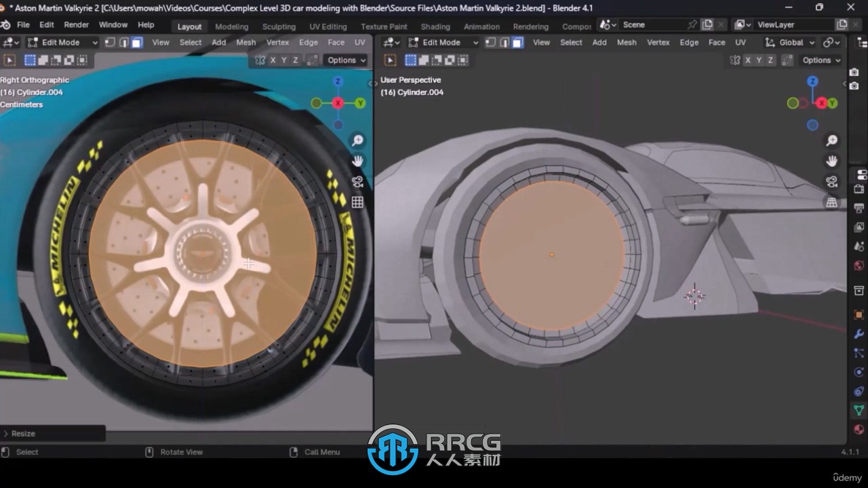The width and height of the screenshot is (868, 488).
Task: Open Options dropdown in left viewport
Action: pos(347,60)
